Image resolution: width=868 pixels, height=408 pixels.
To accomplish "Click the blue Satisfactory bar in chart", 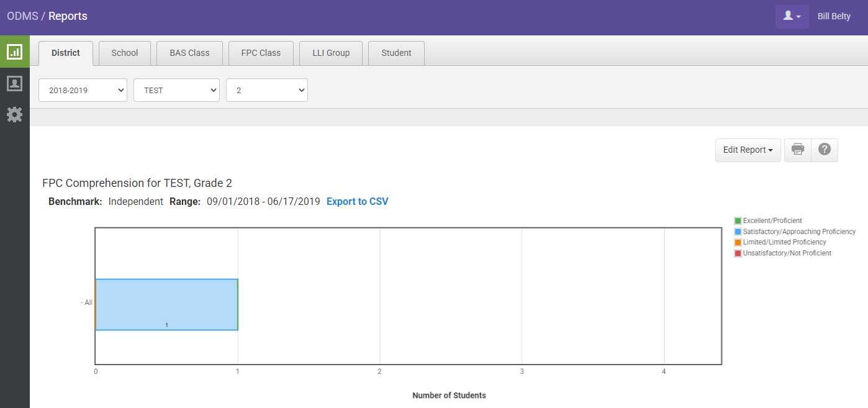I will [x=166, y=304].
